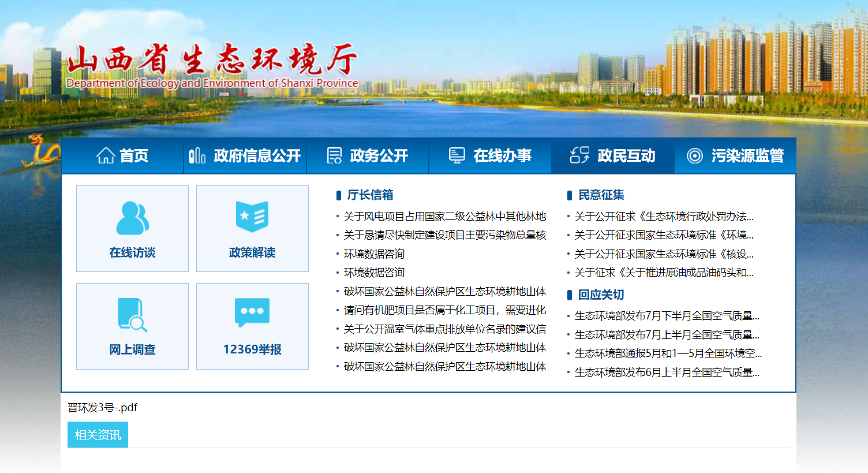Open the 政民互动 menu label
The width and height of the screenshot is (868, 473).
click(626, 155)
